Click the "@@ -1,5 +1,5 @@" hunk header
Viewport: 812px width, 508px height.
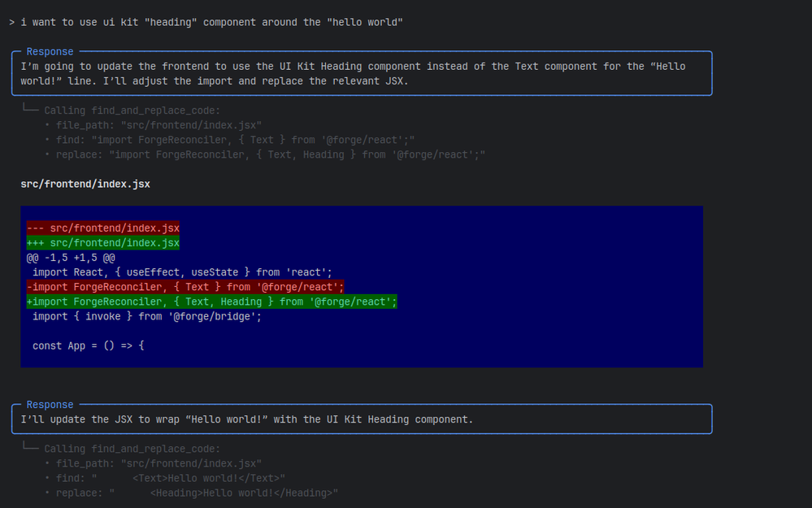click(x=71, y=258)
